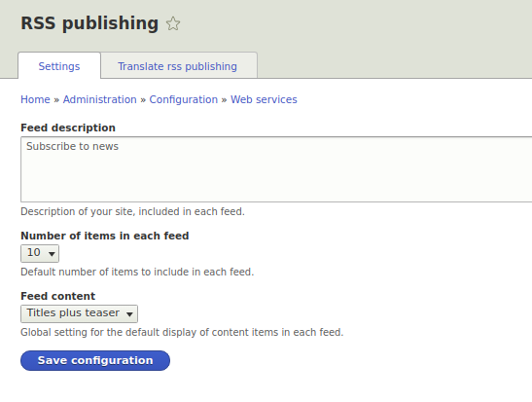Click the Feed content label
Screen dimensions: 532x402
click(x=58, y=296)
